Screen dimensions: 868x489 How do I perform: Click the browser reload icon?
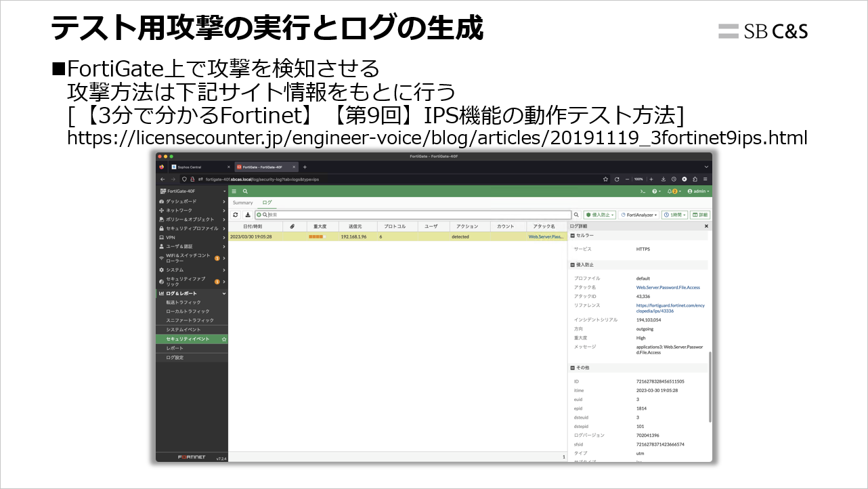pyautogui.click(x=617, y=179)
